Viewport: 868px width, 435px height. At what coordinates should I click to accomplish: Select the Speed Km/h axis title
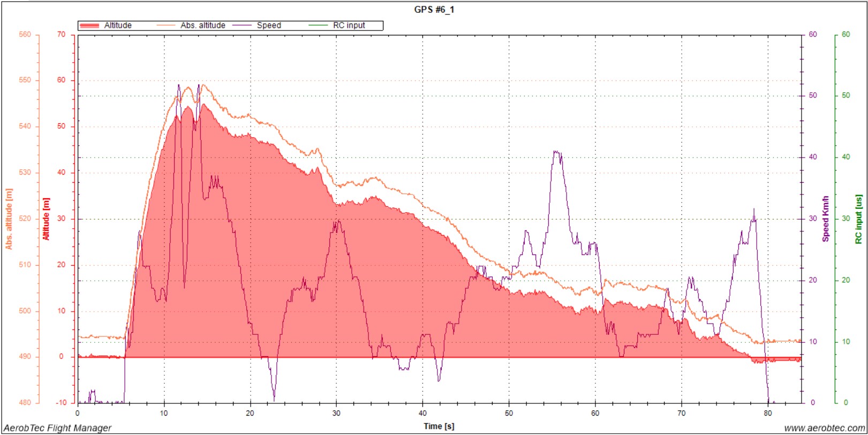click(825, 219)
